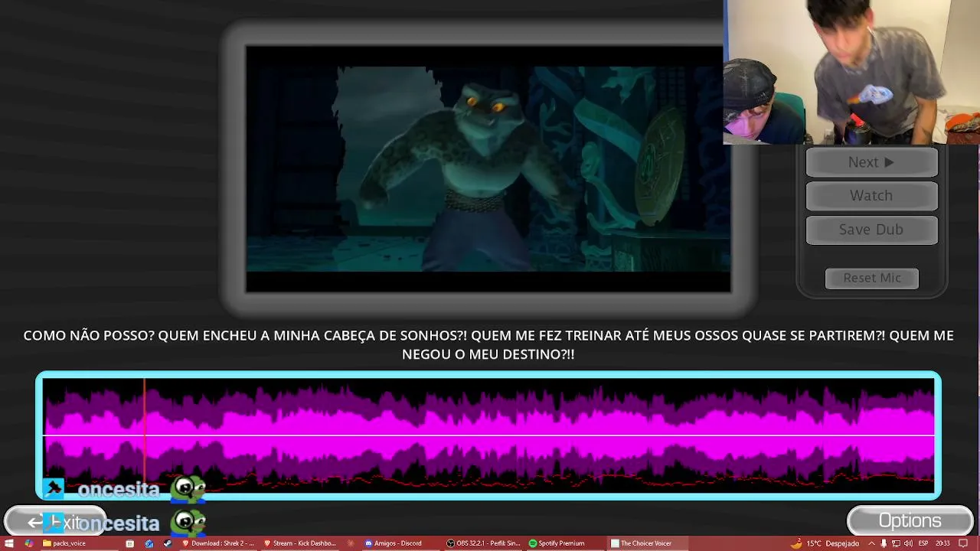Switch to Brave window 'Download : Shrek 2'
980x551 pixels.
point(218,543)
